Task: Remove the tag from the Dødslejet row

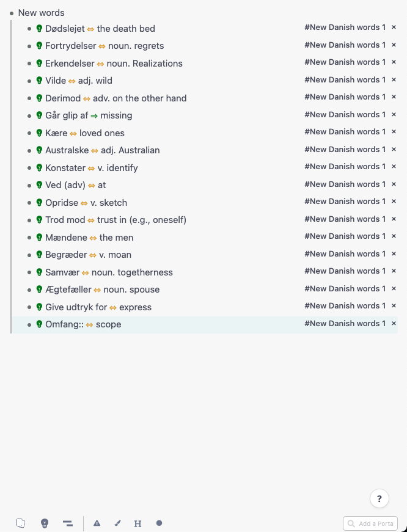Action: pyautogui.click(x=394, y=27)
